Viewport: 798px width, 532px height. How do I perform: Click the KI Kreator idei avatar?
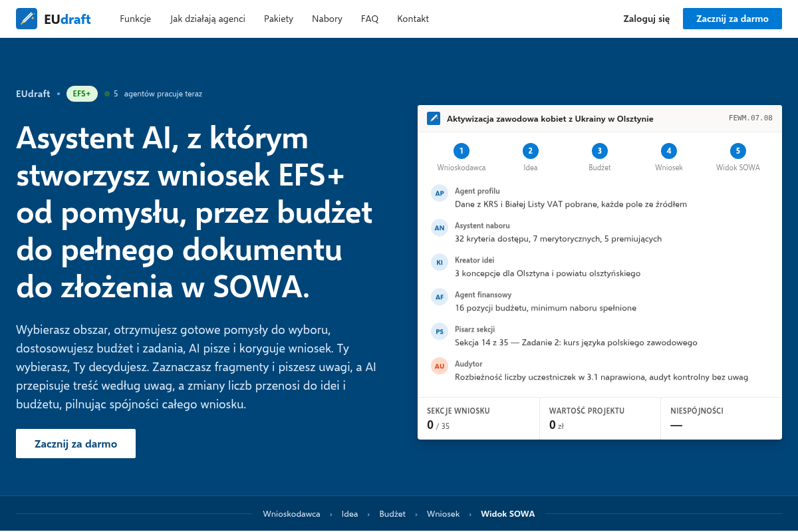coord(440,263)
